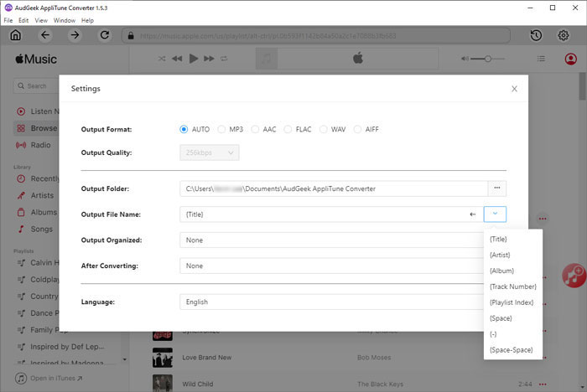Open the play queue list icon
Viewport: 587px width, 392px height.
(542, 59)
